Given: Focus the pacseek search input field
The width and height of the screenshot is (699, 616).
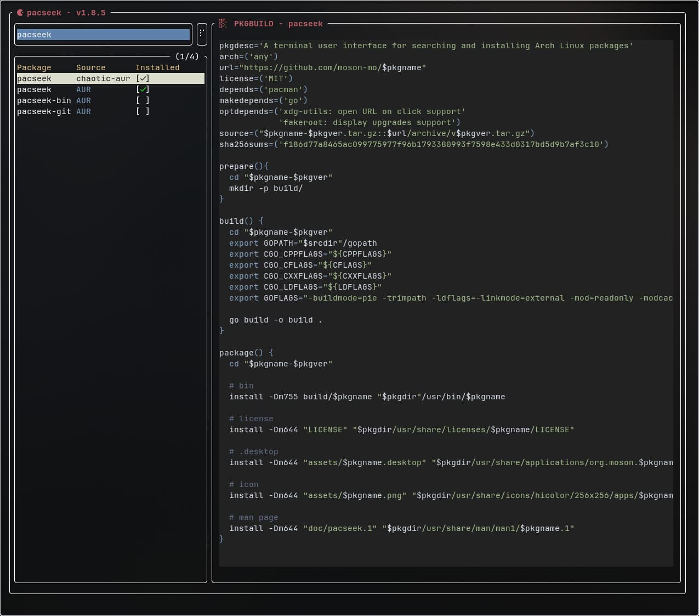Looking at the screenshot, I should [103, 35].
